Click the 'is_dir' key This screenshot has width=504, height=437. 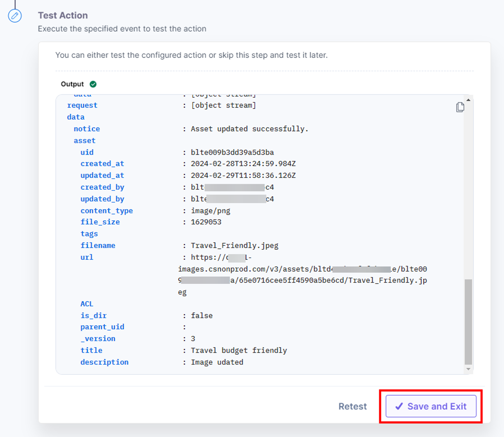click(94, 316)
